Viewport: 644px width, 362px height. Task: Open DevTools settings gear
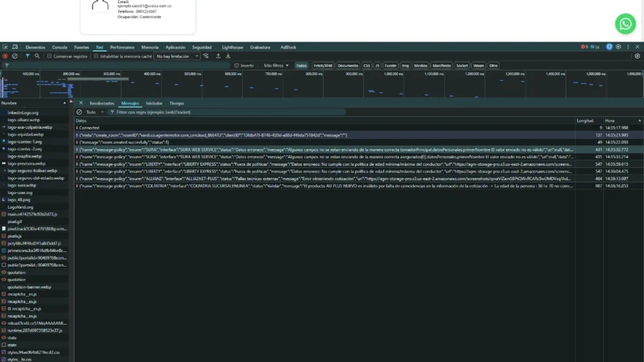tap(619, 47)
